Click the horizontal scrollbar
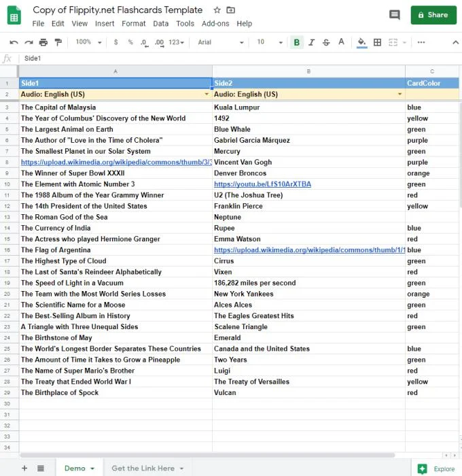The image size is (462, 476). (207, 455)
